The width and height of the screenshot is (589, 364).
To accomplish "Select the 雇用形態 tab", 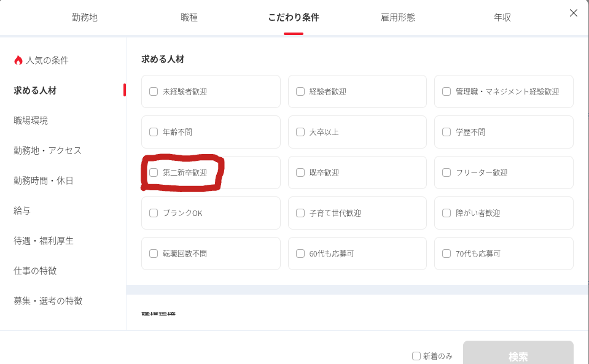I will pos(397,17).
